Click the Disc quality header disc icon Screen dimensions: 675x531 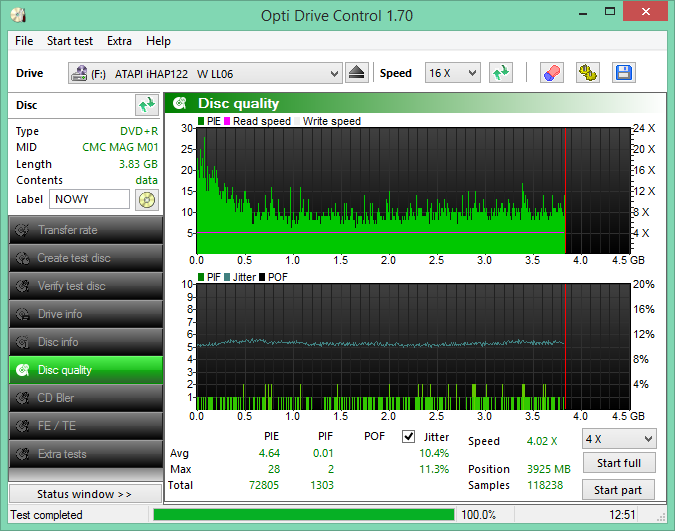pyautogui.click(x=180, y=103)
